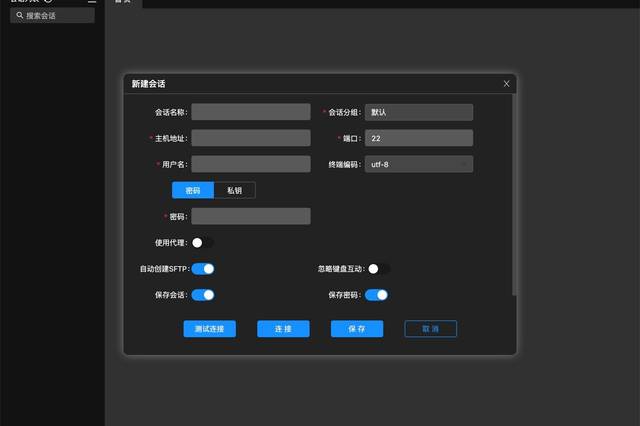Click the 主机地址 input field
640x426 pixels.
coord(251,138)
